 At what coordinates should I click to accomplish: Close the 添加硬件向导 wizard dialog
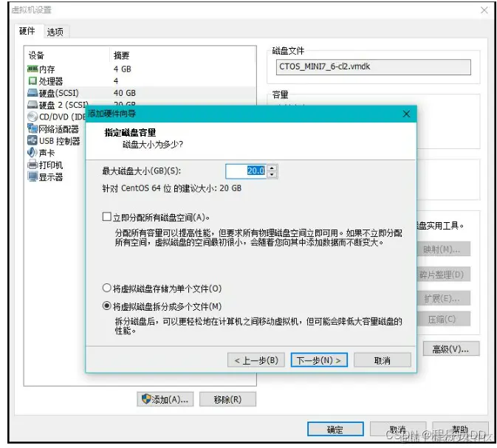click(406, 114)
